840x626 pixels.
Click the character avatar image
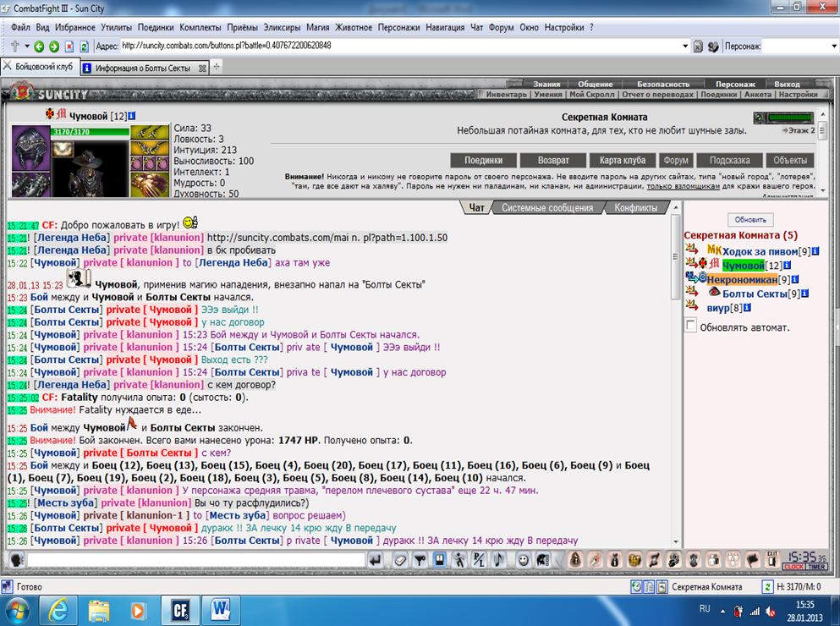[90, 167]
